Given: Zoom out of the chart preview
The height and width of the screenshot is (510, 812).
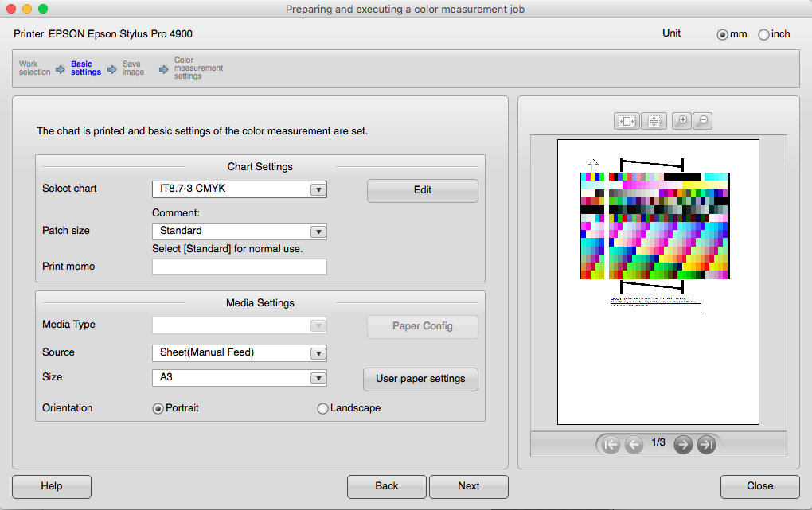Looking at the screenshot, I should pos(703,121).
